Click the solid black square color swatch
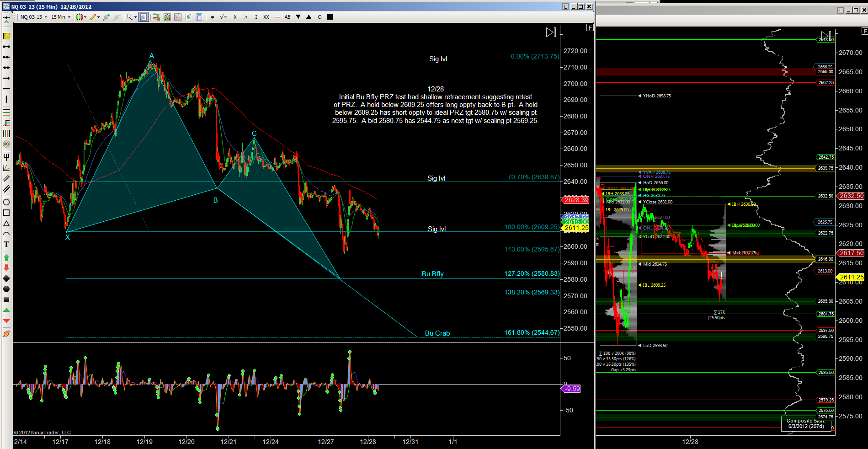 tap(330, 17)
